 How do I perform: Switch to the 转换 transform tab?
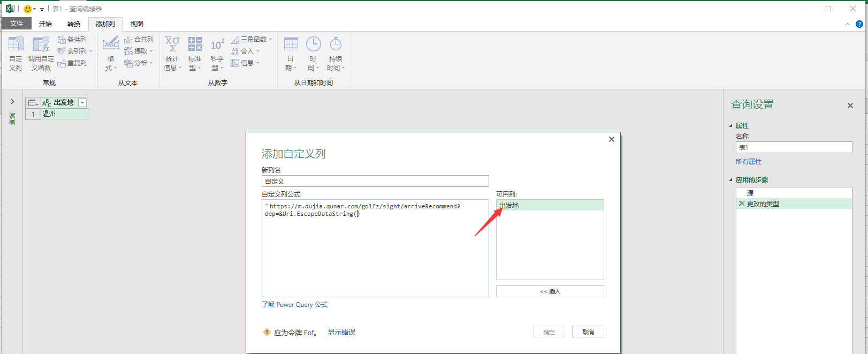(x=74, y=24)
